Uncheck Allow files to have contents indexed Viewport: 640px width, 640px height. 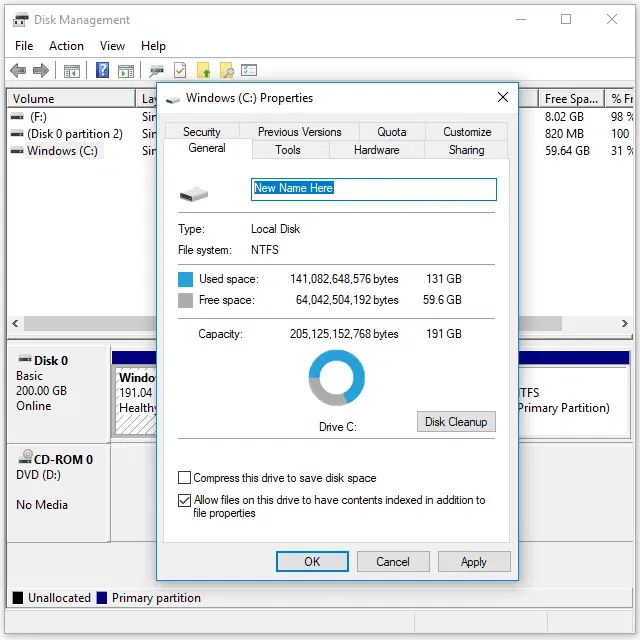[x=184, y=501]
